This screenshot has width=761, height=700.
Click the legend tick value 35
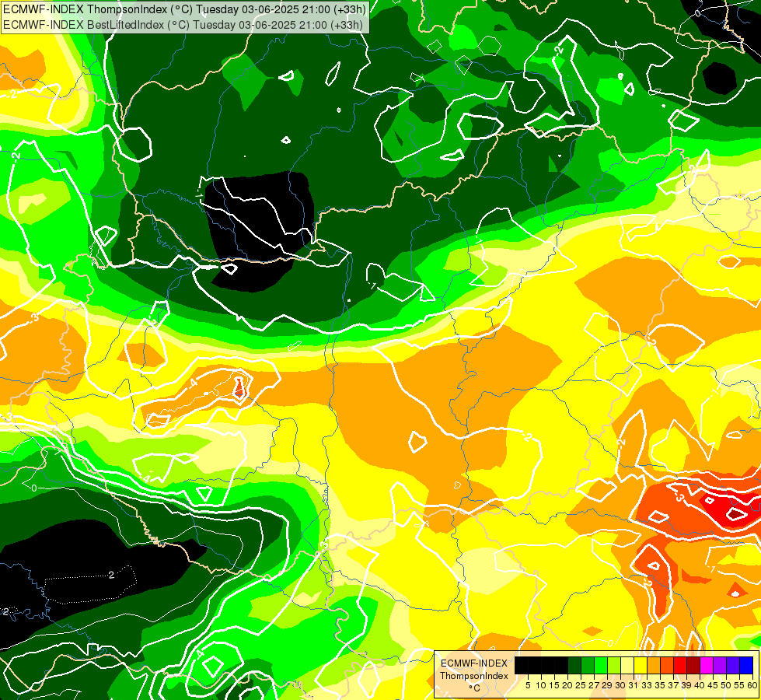[660, 685]
